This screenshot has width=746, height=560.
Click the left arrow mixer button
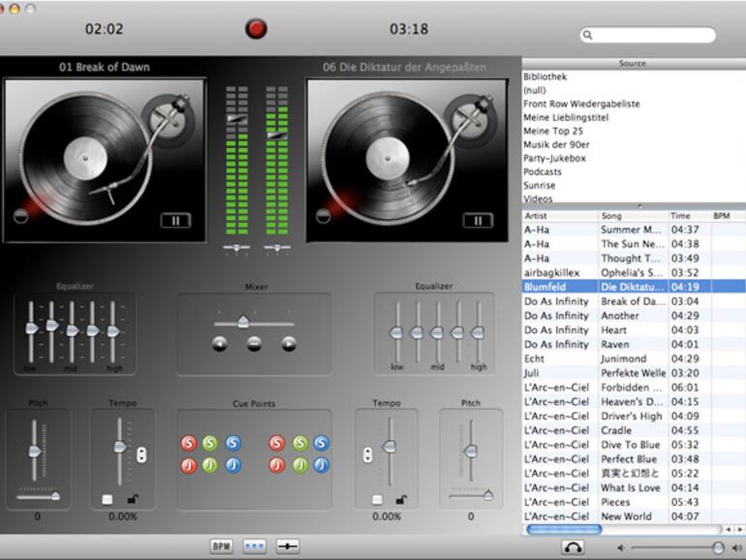(x=220, y=343)
